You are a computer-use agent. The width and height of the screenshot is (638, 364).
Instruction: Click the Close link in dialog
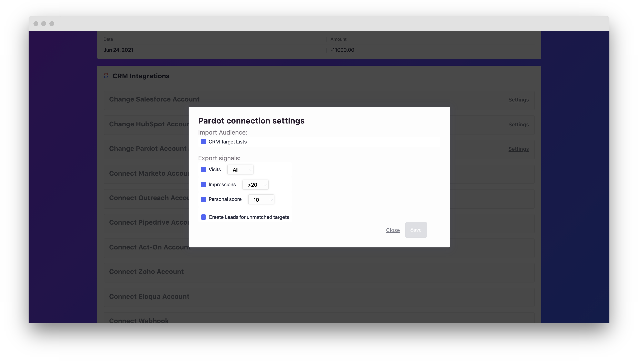pos(393,230)
